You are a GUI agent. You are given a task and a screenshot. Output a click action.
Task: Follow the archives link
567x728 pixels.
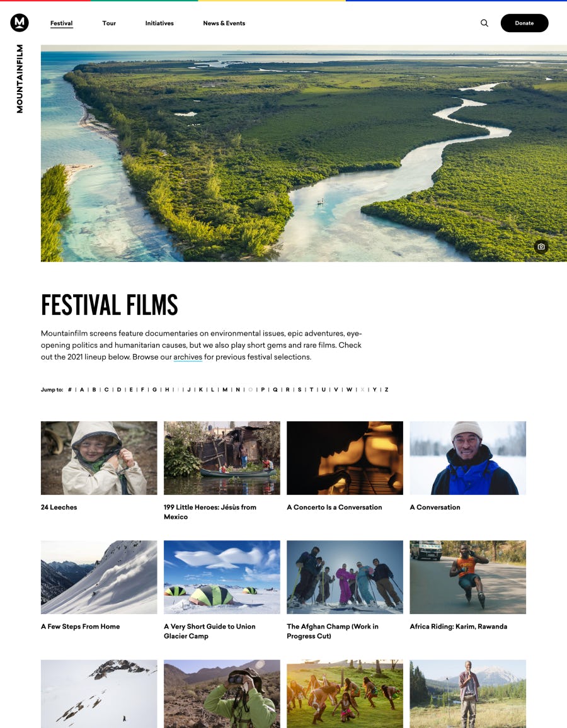click(x=188, y=357)
